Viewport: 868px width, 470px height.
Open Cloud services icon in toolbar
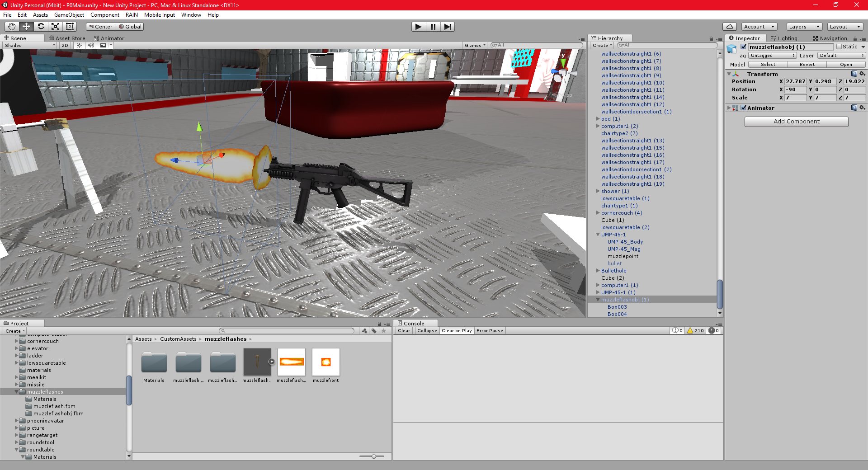pos(730,27)
